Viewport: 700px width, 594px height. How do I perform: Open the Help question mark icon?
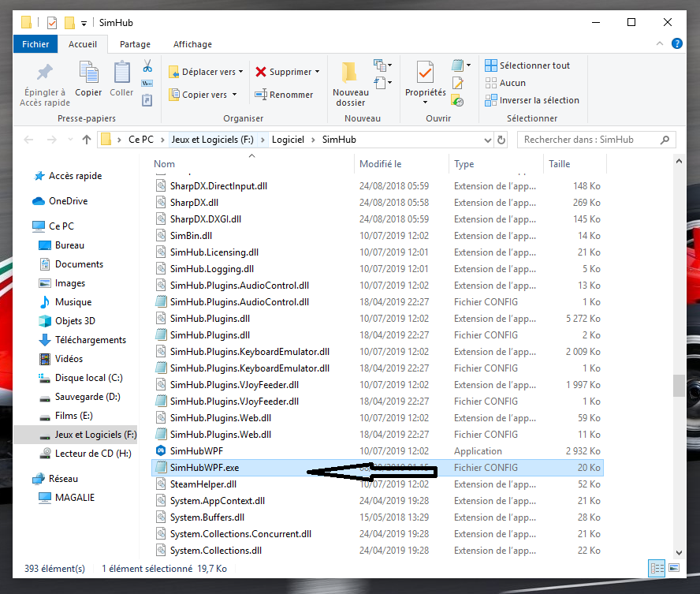tap(677, 43)
